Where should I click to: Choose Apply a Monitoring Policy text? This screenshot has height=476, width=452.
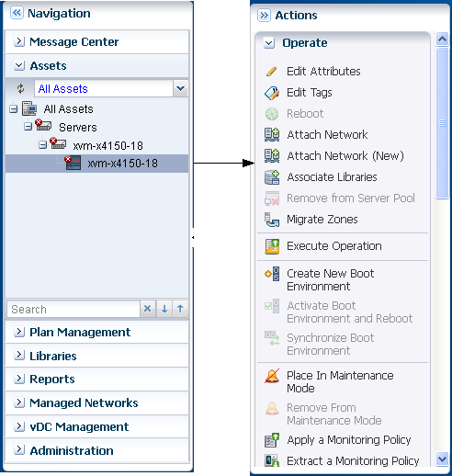click(x=349, y=440)
